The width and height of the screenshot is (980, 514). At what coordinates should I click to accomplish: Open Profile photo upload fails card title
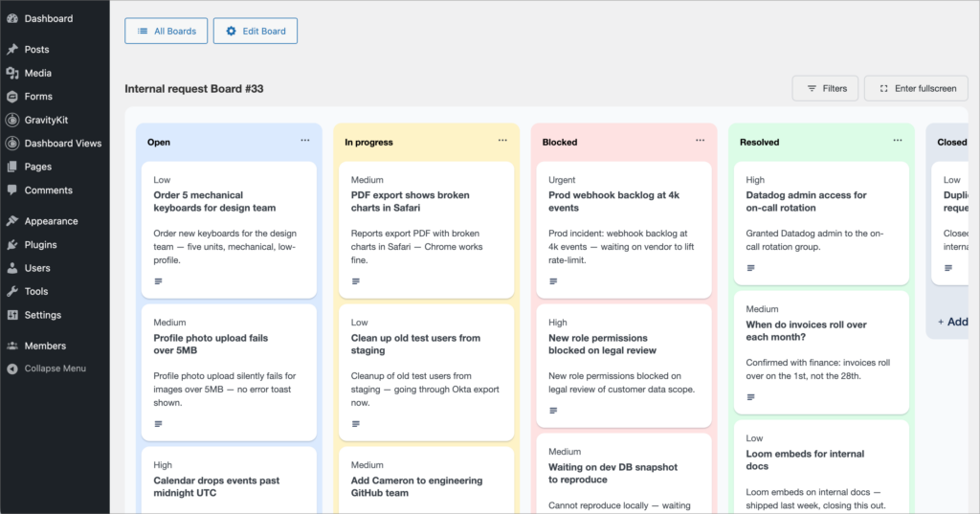click(x=211, y=344)
